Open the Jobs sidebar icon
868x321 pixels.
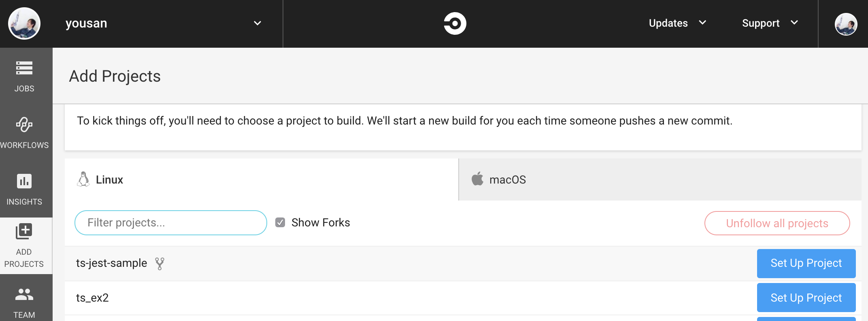pos(24,68)
